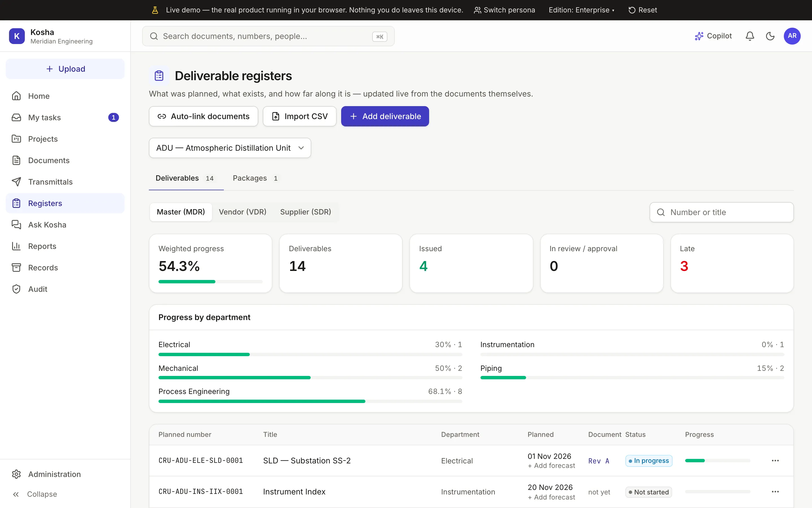Screen dimensions: 812x508
Task: Select Registers in the sidebar
Action: click(x=65, y=203)
